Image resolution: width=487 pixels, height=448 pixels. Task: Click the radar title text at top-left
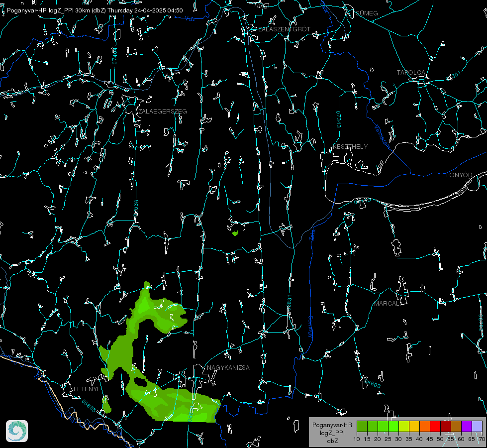click(x=95, y=10)
